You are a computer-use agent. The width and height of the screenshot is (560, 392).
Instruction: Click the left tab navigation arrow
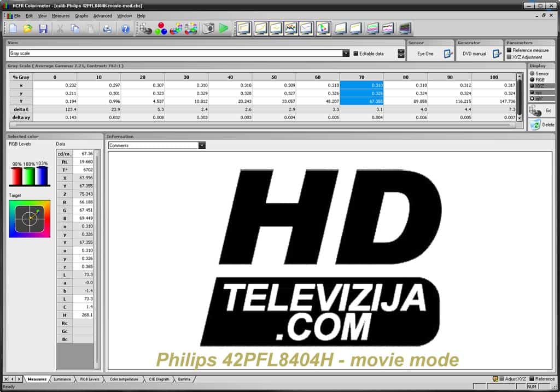(x=13, y=379)
